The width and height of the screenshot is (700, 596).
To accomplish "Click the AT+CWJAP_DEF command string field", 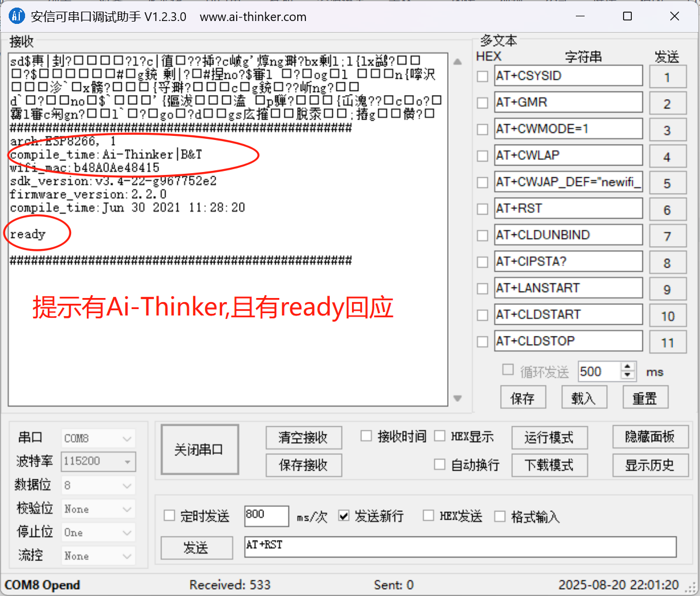I will pyautogui.click(x=568, y=183).
